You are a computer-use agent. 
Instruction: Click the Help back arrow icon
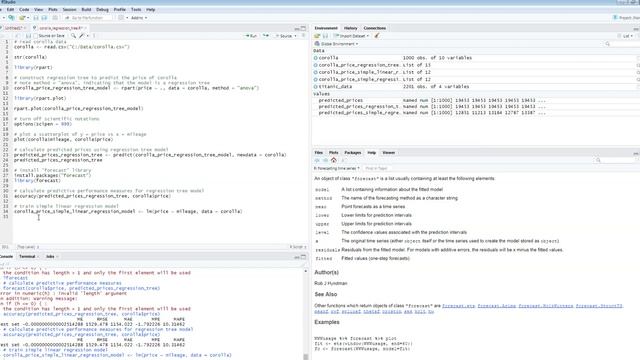tap(317, 160)
